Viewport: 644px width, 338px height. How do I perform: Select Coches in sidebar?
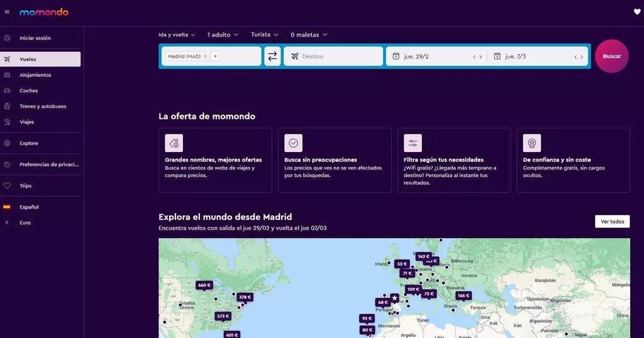(x=40, y=90)
